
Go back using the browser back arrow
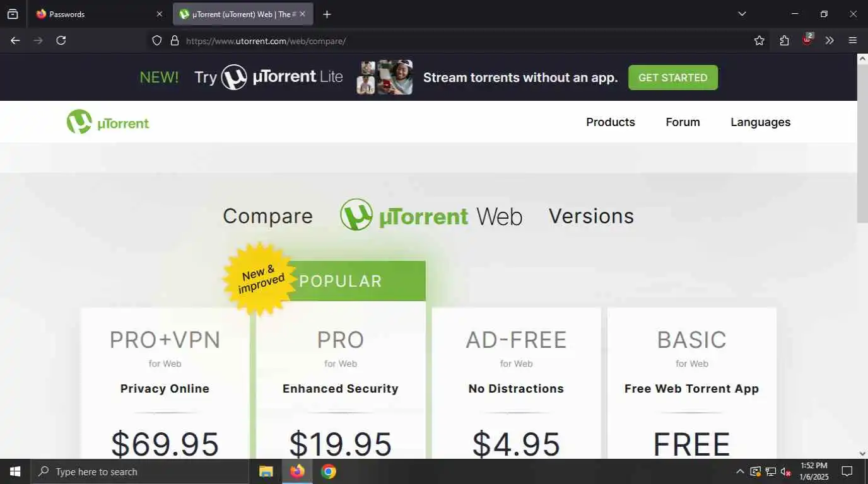(x=15, y=40)
